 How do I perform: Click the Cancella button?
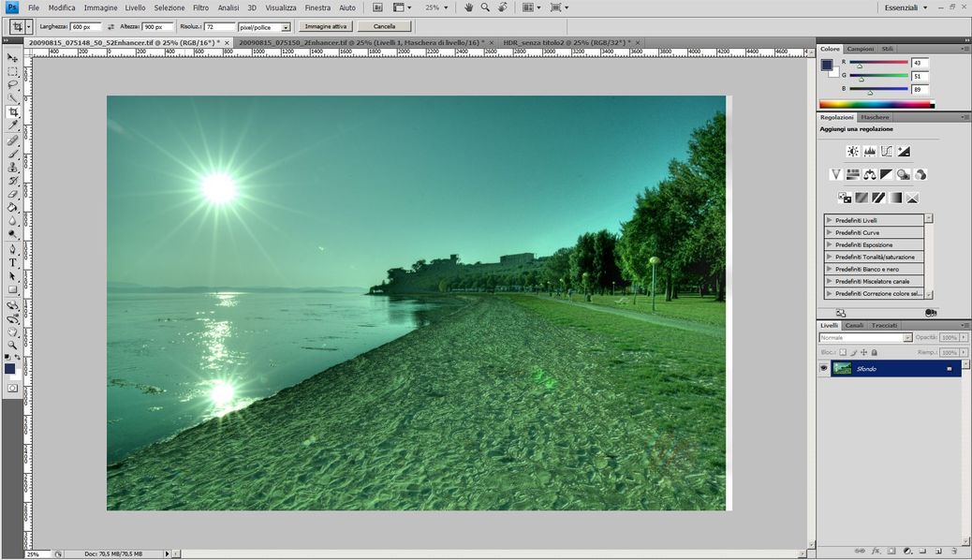tap(384, 27)
